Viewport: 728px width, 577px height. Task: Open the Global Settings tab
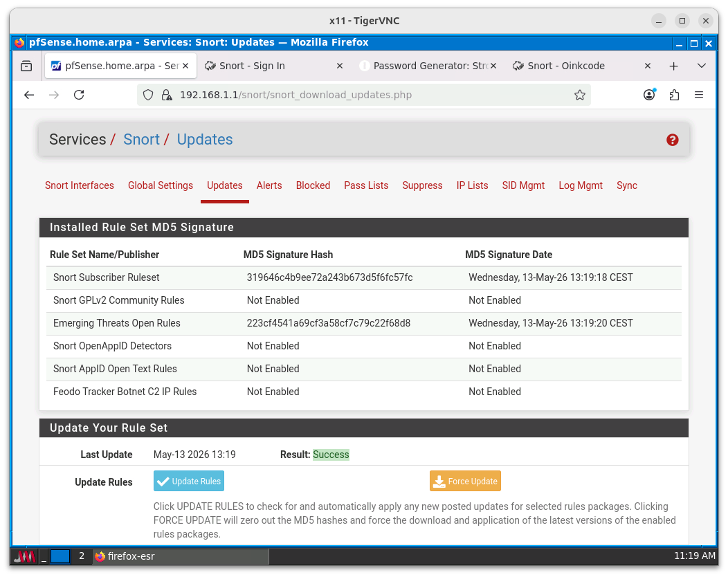point(160,185)
